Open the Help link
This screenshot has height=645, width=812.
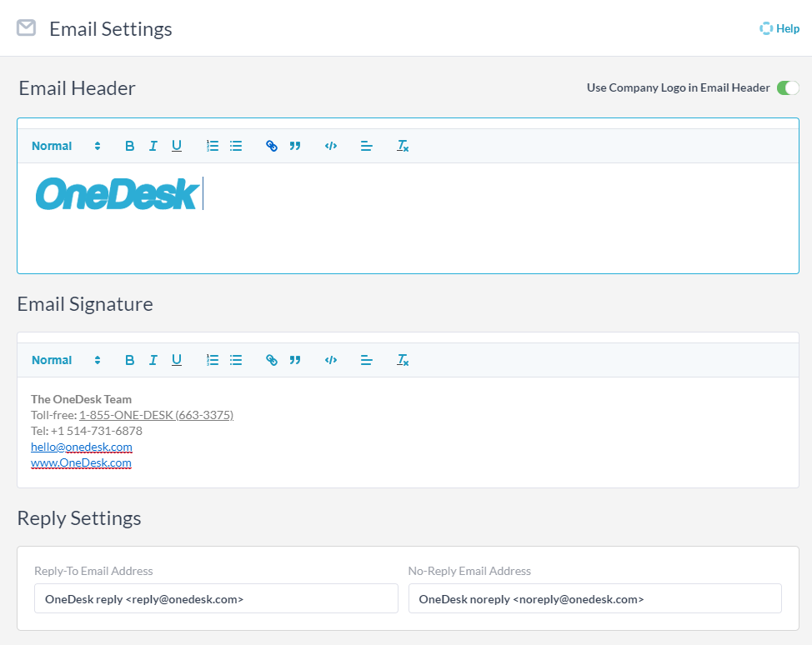pyautogui.click(x=779, y=28)
